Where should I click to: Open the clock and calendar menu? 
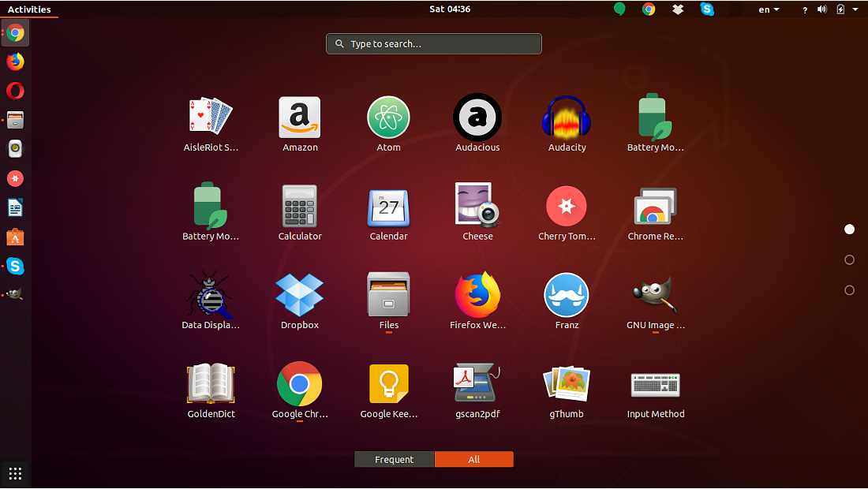click(x=450, y=9)
